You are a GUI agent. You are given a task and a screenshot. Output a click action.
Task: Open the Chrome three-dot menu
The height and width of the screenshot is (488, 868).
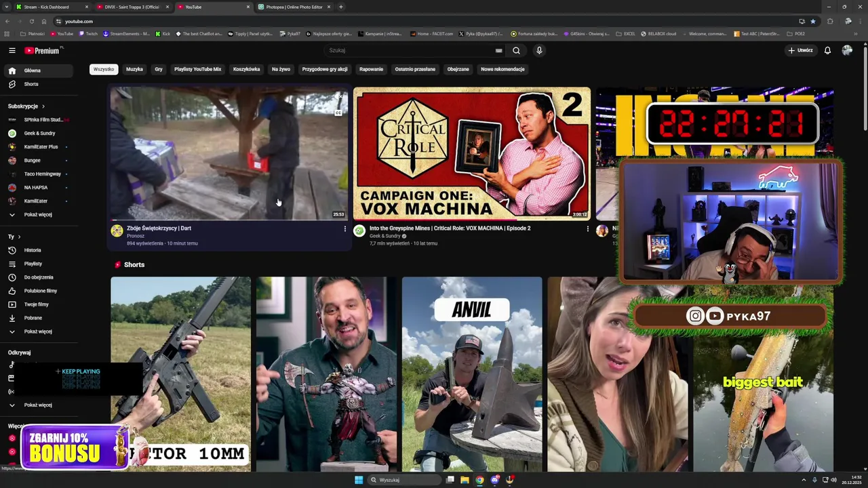(861, 21)
